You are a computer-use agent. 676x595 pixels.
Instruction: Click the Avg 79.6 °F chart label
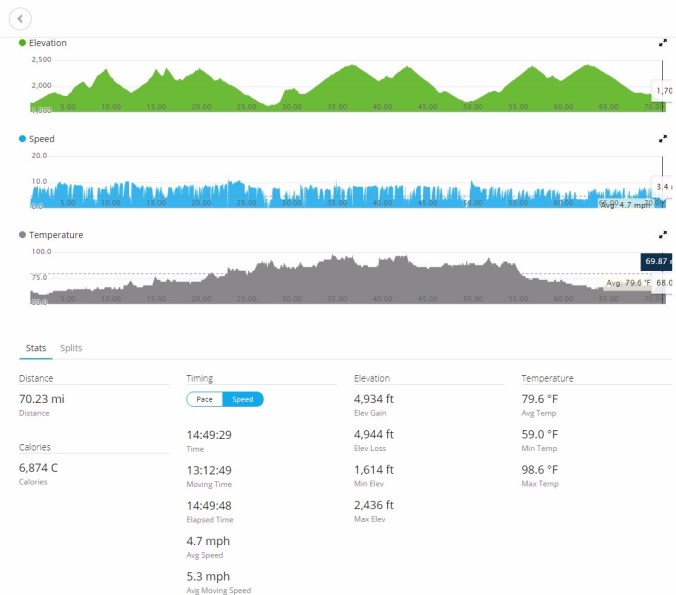628,282
